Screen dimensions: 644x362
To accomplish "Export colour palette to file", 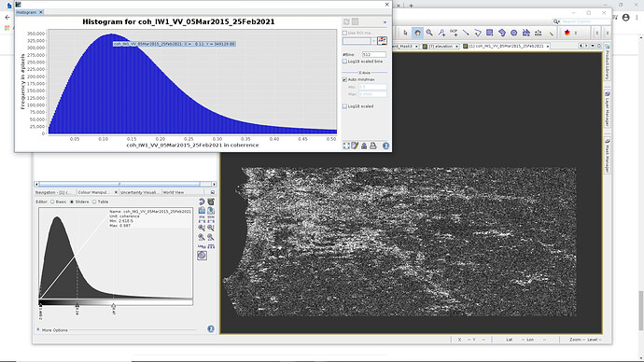I will [x=211, y=211].
